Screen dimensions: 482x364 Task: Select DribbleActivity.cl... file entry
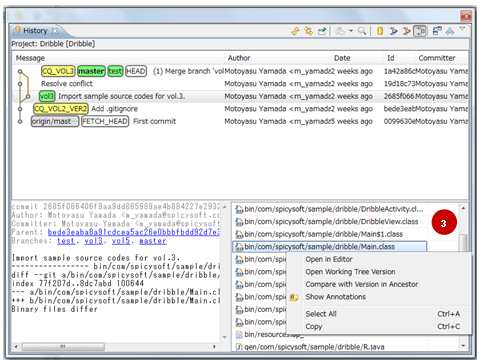point(330,209)
